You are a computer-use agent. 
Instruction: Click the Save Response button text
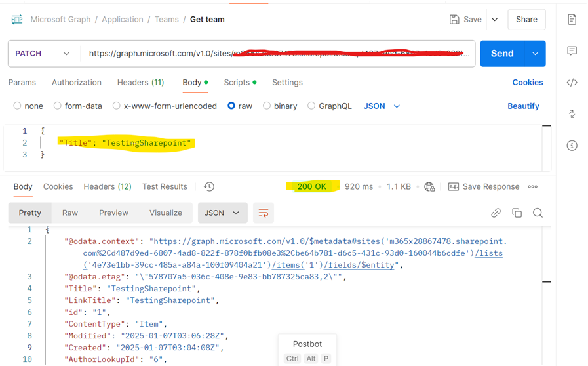(x=491, y=186)
